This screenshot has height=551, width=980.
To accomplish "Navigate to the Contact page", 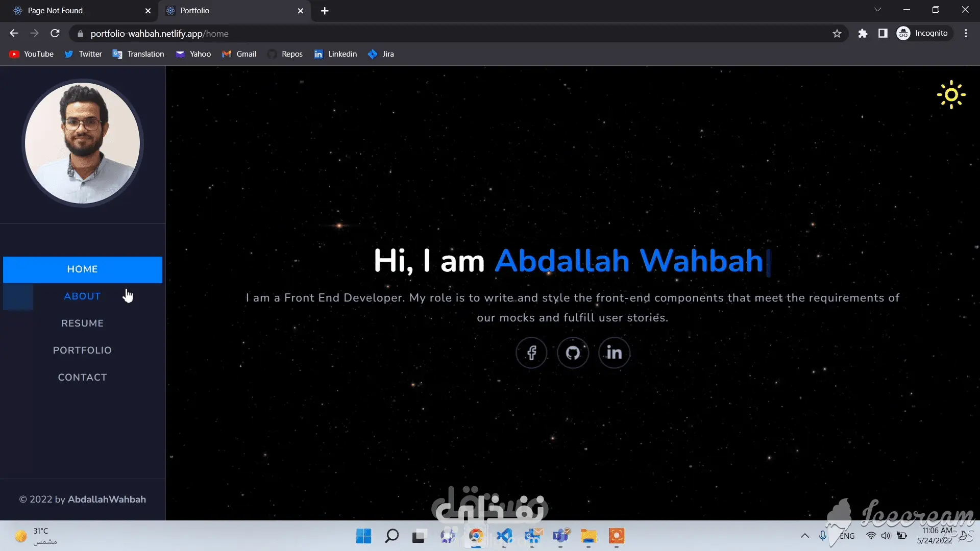I will [x=82, y=378].
